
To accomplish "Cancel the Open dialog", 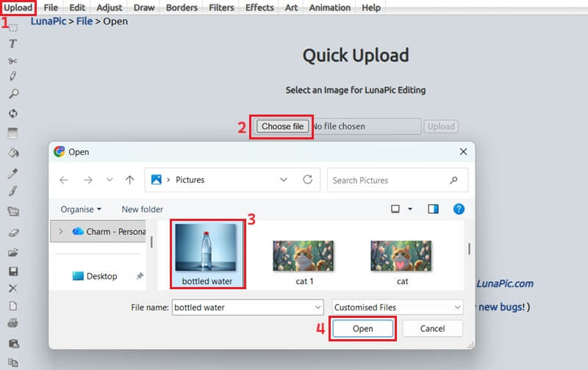I will pyautogui.click(x=432, y=329).
